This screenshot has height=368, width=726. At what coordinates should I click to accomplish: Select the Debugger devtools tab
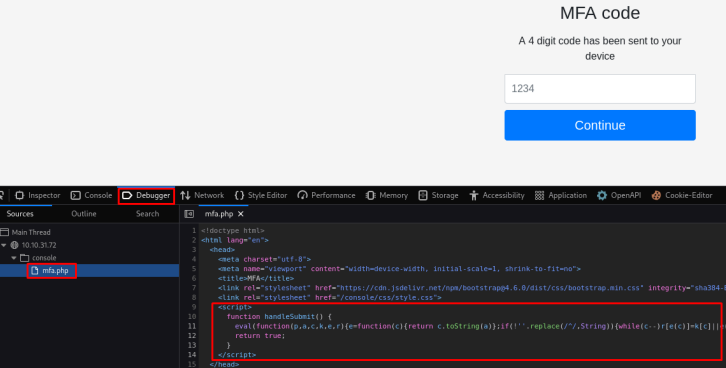point(146,195)
